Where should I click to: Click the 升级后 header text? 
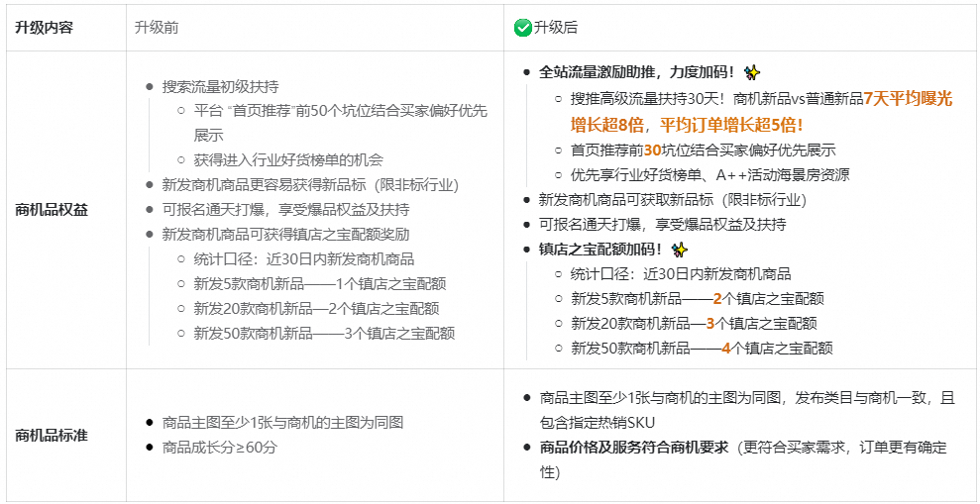[555, 28]
